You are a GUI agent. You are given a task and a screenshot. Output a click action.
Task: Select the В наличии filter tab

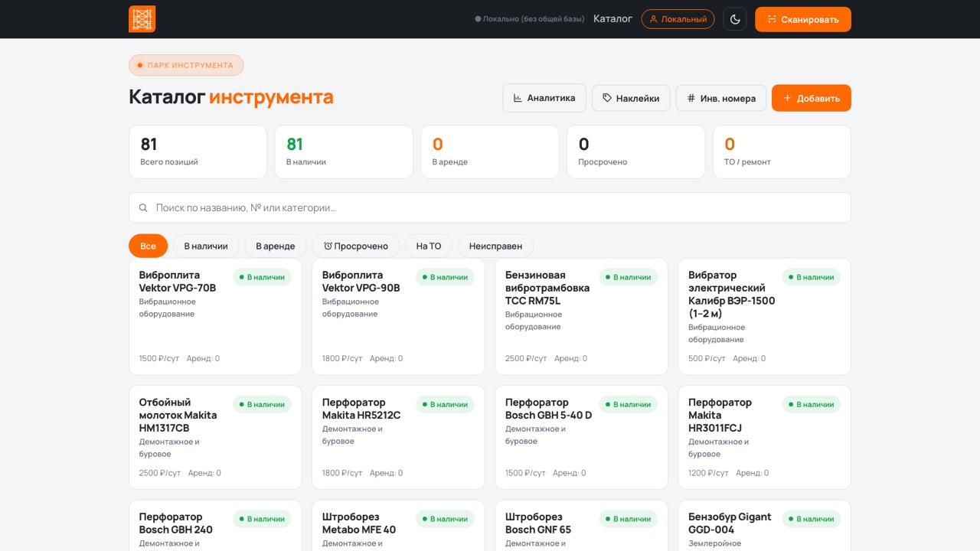pos(206,246)
